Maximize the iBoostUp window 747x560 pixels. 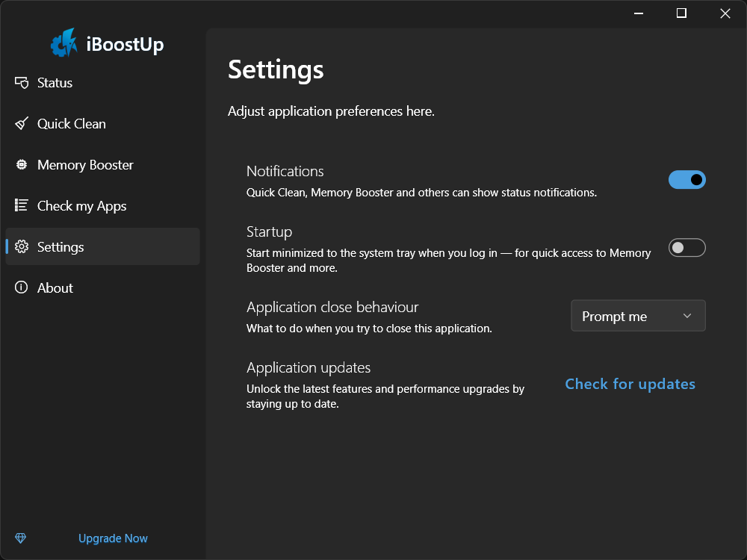click(x=682, y=13)
